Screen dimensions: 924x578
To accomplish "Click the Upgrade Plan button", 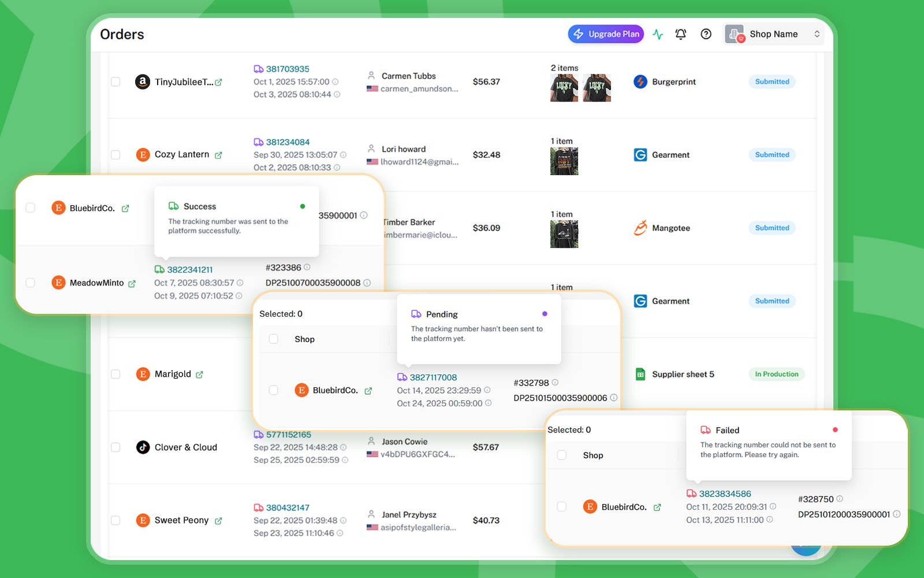I will tap(606, 34).
